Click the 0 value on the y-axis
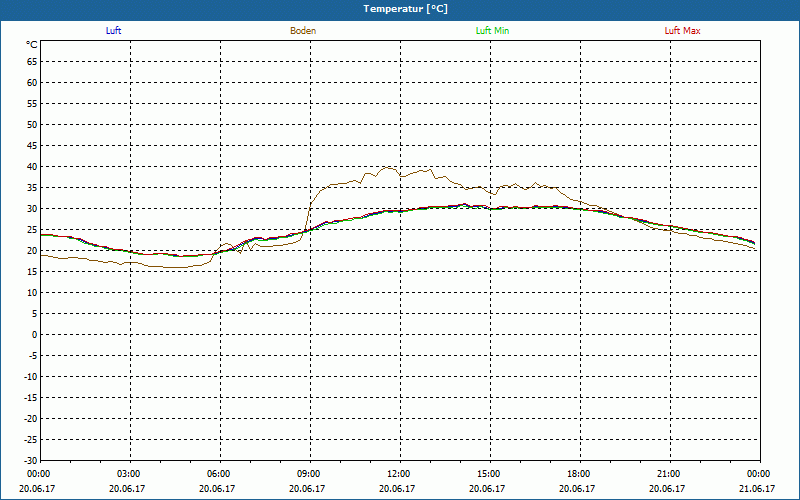Image resolution: width=800 pixels, height=500 pixels. tap(35, 335)
